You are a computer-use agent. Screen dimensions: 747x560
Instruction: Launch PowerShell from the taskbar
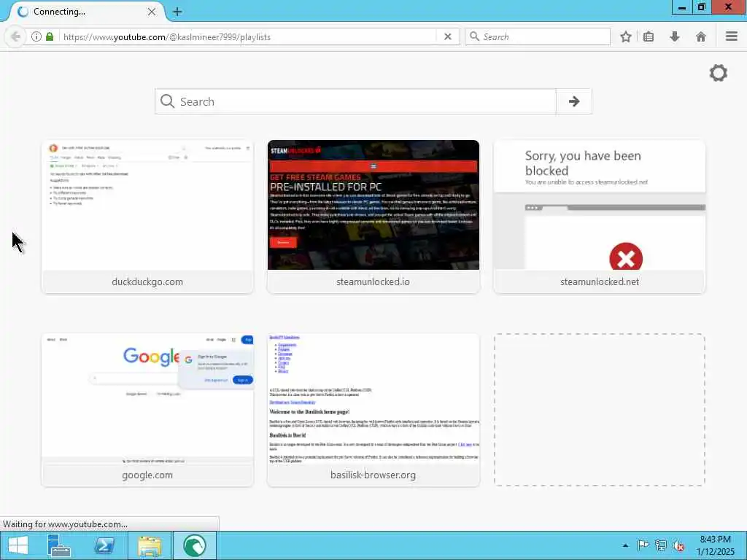[104, 545]
